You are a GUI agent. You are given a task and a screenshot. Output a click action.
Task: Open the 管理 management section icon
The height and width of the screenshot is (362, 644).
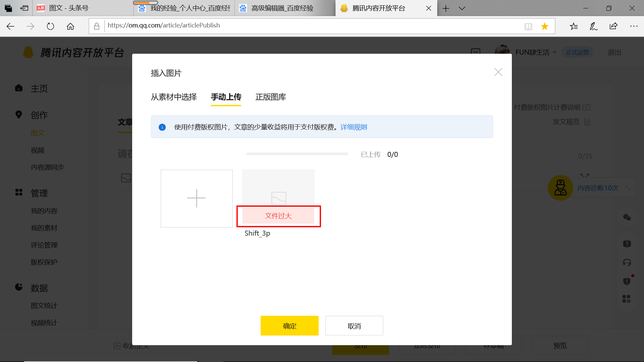(18, 192)
